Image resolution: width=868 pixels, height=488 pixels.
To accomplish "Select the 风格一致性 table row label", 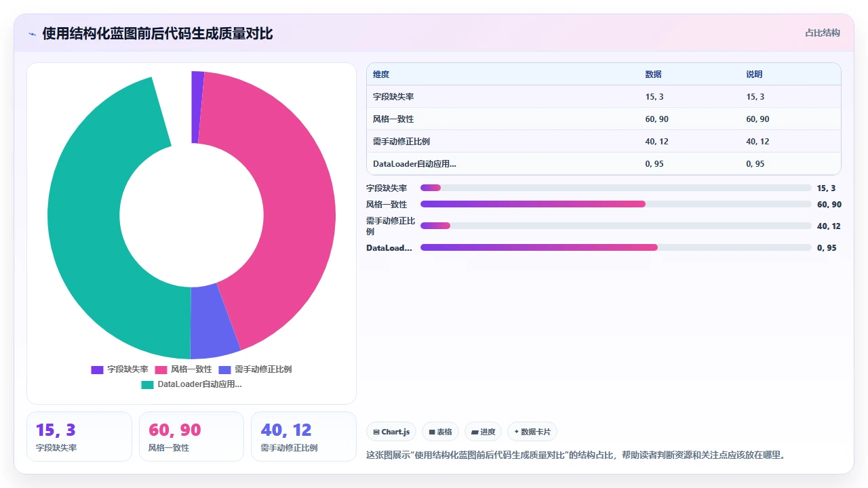I will [393, 119].
